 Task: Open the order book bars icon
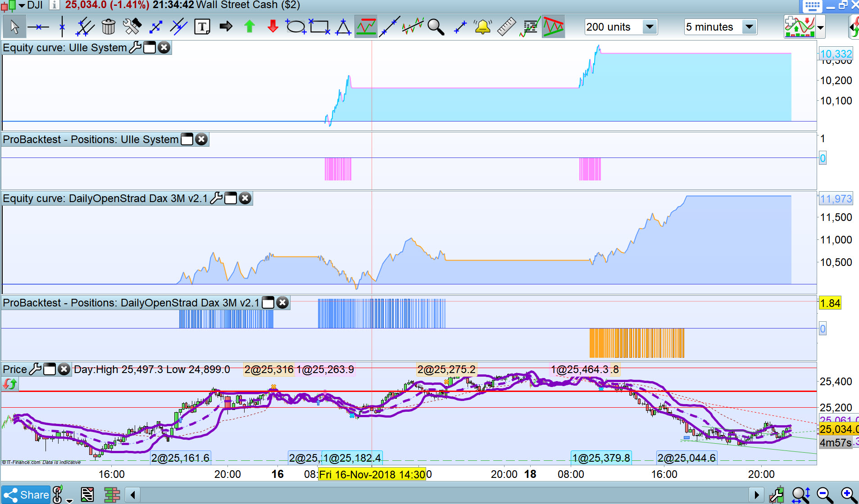112,495
